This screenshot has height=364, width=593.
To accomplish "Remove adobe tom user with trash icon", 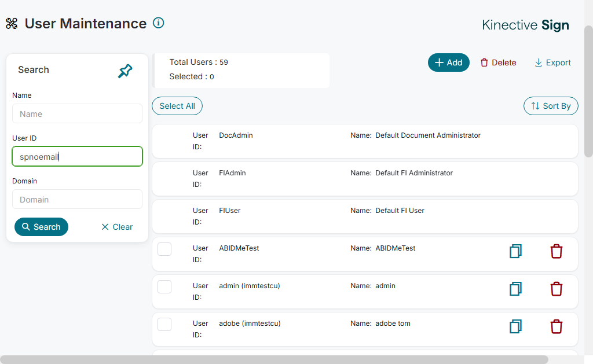I will [x=556, y=326].
